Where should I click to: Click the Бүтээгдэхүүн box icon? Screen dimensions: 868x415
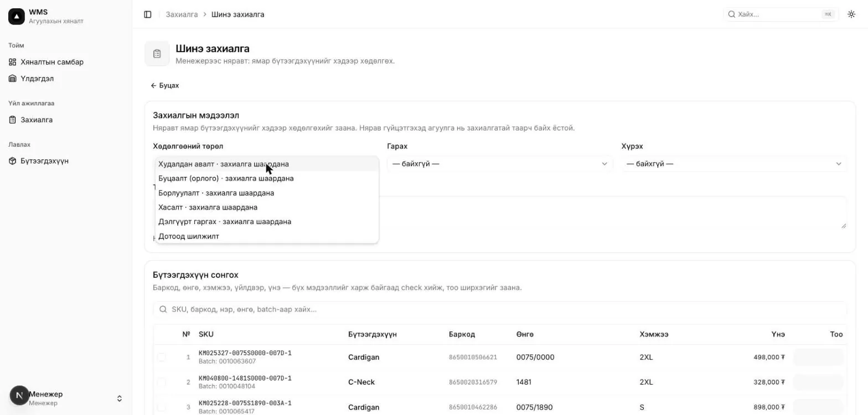(13, 161)
